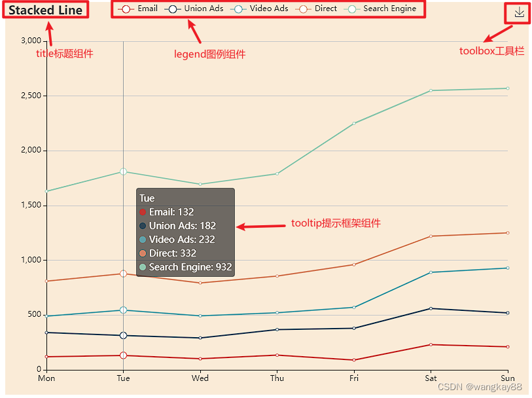Click the Fri x-axis label
The width and height of the screenshot is (532, 398).
coord(354,378)
